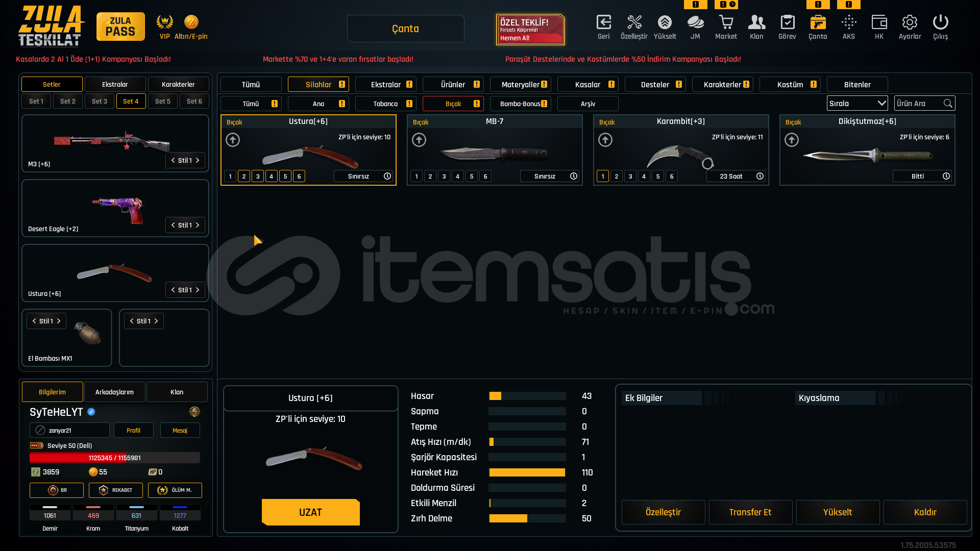Click the REKABET mode button

click(x=115, y=490)
